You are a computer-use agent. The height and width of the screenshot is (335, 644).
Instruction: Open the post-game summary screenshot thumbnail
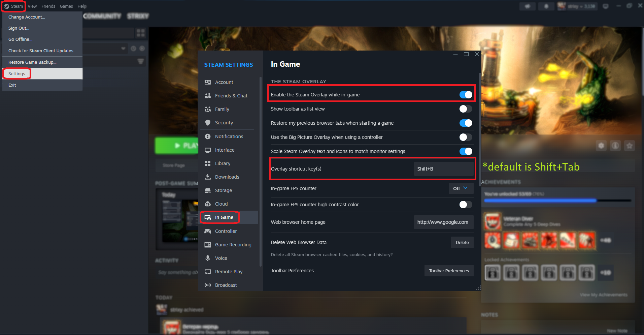[180, 220]
